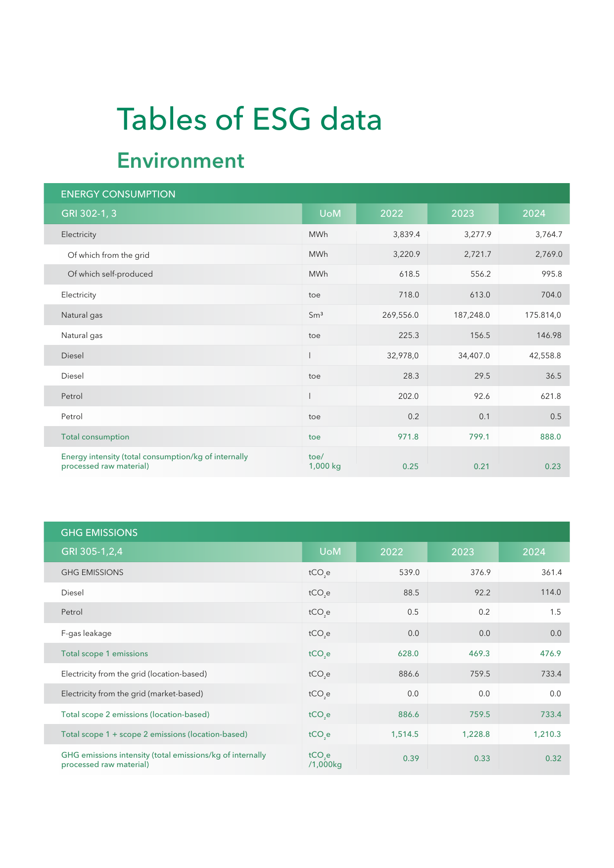
Task: Click the 'Tables of ESG data' heading
Action: pyautogui.click(x=249, y=119)
